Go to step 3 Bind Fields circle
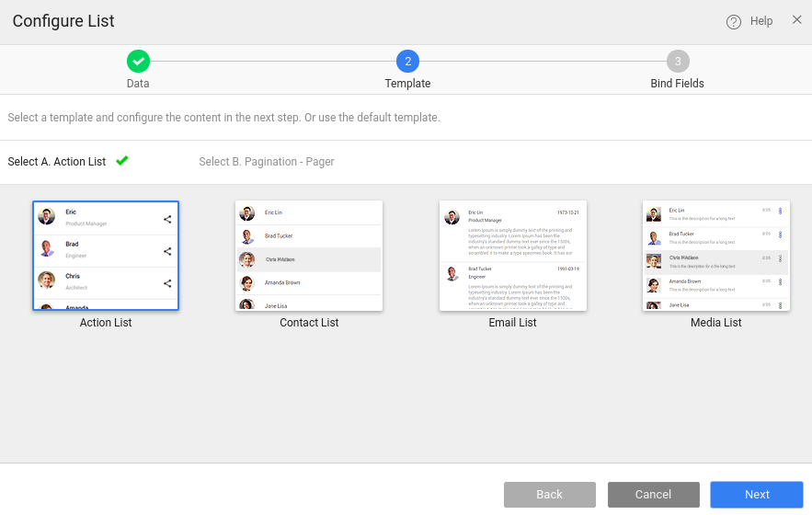Screen dimensions: 812x515 677,62
